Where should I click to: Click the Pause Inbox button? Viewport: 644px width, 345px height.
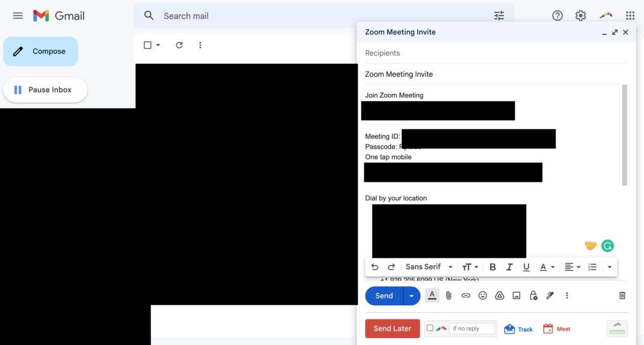(45, 90)
